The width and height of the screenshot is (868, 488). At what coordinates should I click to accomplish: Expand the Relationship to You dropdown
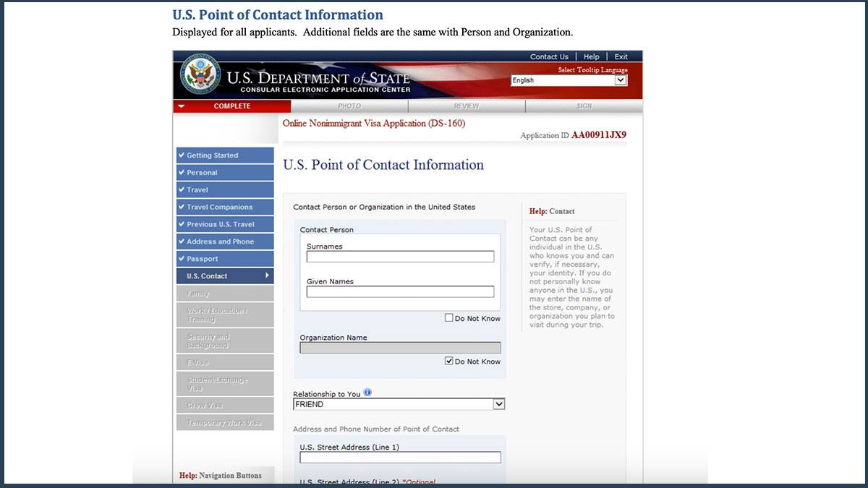click(x=498, y=405)
